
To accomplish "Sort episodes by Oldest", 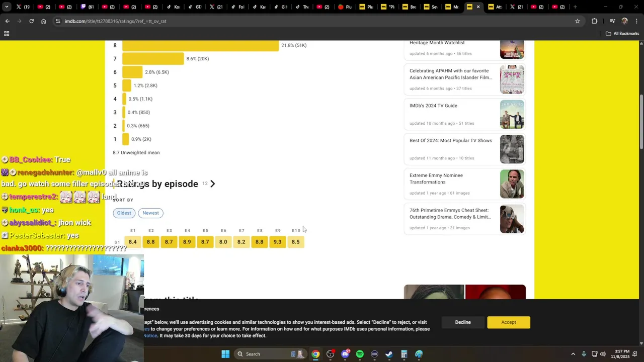I will 124,213.
